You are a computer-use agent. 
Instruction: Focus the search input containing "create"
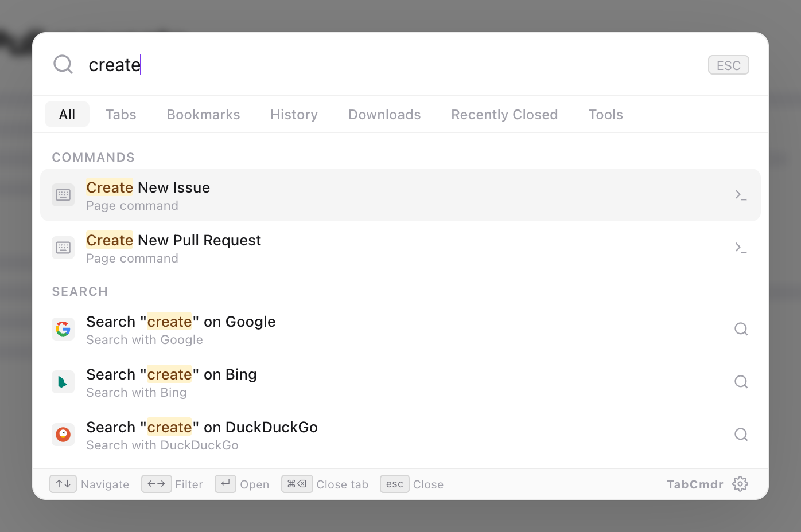pyautogui.click(x=390, y=65)
